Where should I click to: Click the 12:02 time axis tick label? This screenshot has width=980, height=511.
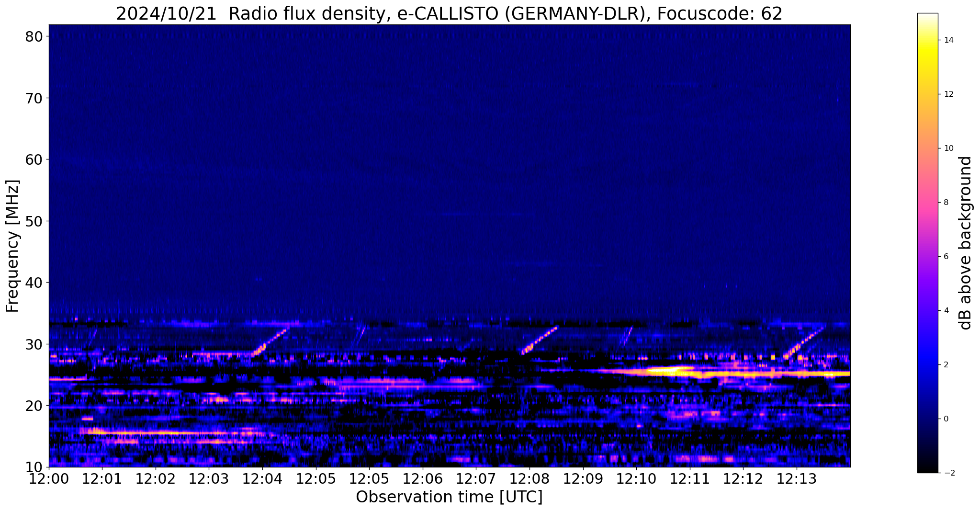pos(156,479)
